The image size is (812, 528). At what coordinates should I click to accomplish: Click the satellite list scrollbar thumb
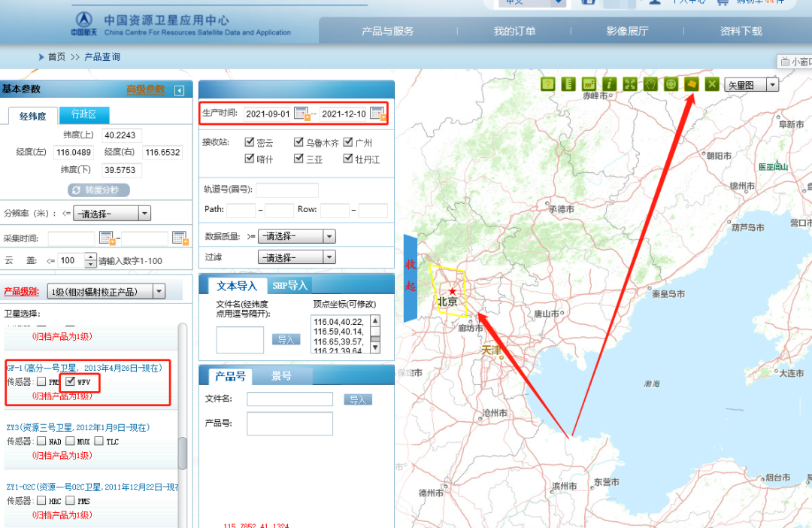point(182,453)
